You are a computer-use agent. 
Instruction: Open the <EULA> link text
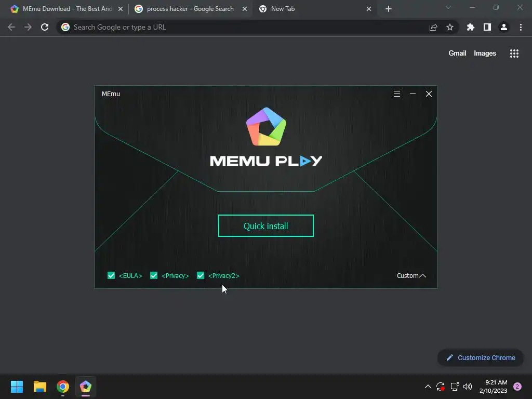coord(130,275)
